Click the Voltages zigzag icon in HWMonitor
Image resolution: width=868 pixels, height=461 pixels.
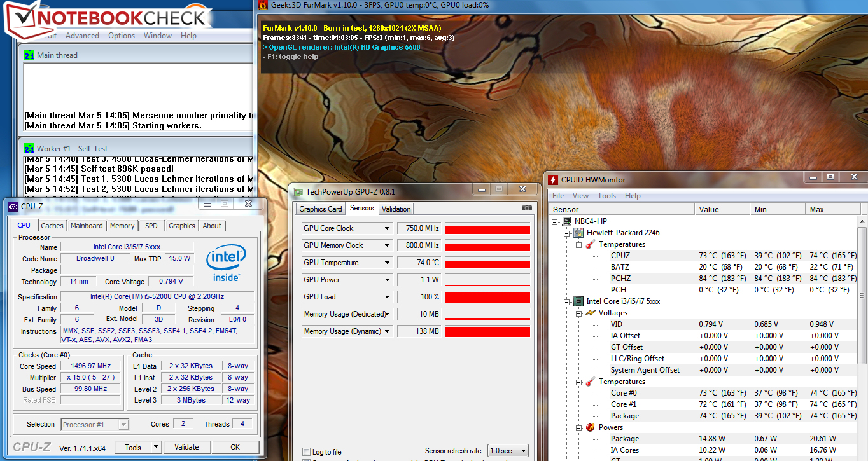[x=591, y=313]
